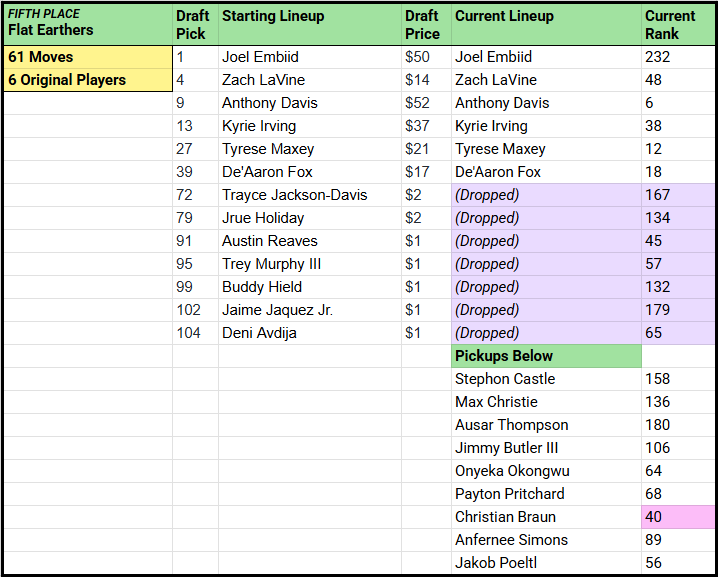Click the "Draft Pick" column header
Screen dimensions: 718x577
(x=194, y=23)
